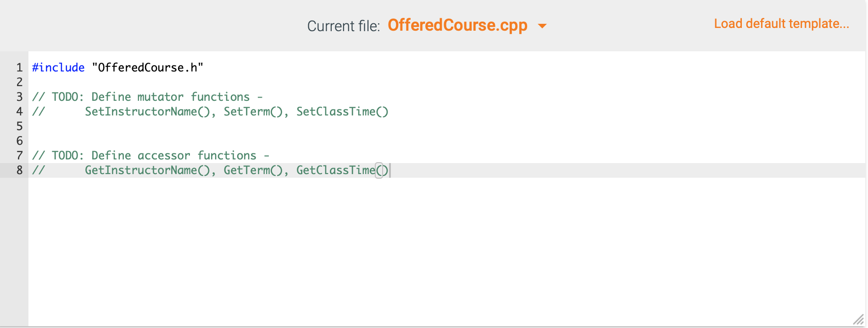This screenshot has width=868, height=328.
Task: Click the orange dropdown arrow next to filename
Action: click(x=542, y=26)
